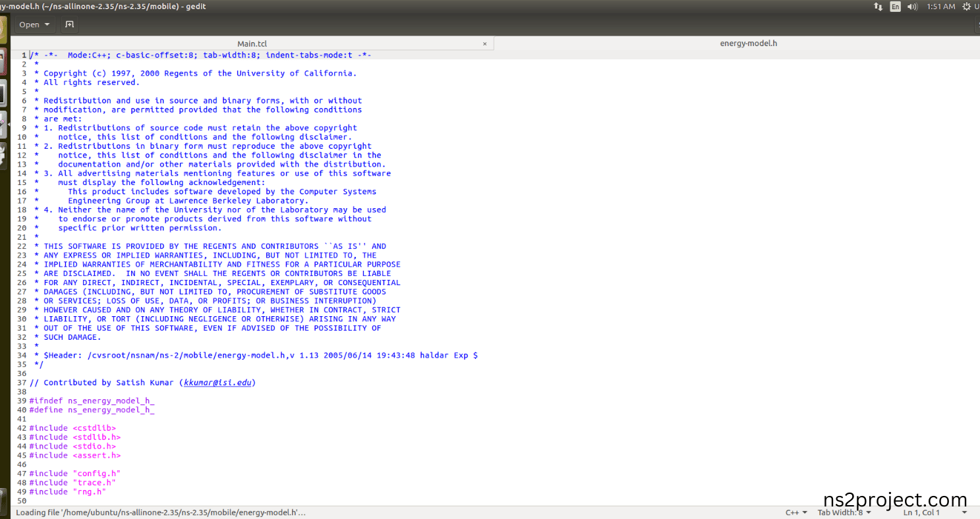Click the Copyright (c) 1997, 2000 Regents line
Viewport: 980px width, 519px height.
click(196, 74)
